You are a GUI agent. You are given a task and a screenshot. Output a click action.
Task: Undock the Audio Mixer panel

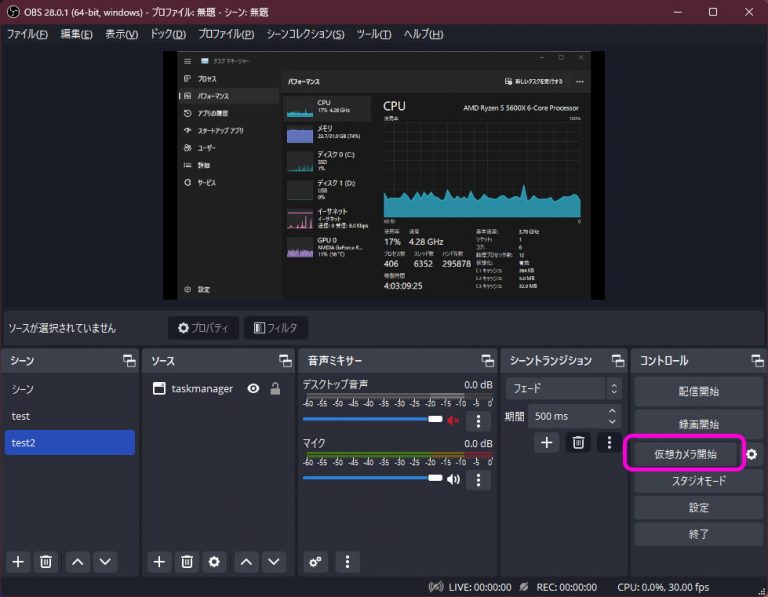(488, 361)
